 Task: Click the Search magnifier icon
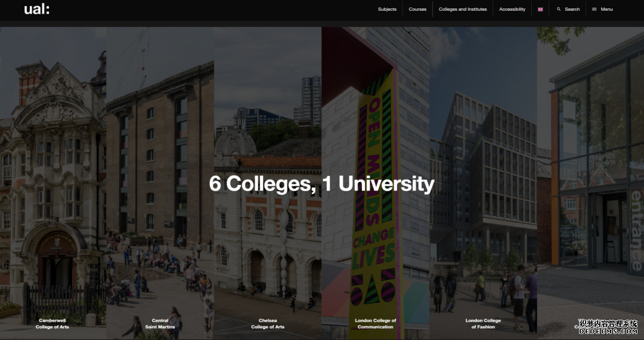(559, 9)
